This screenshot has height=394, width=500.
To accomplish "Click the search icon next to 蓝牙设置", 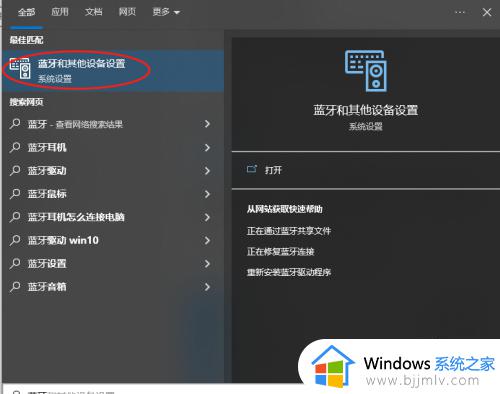I will (15, 263).
